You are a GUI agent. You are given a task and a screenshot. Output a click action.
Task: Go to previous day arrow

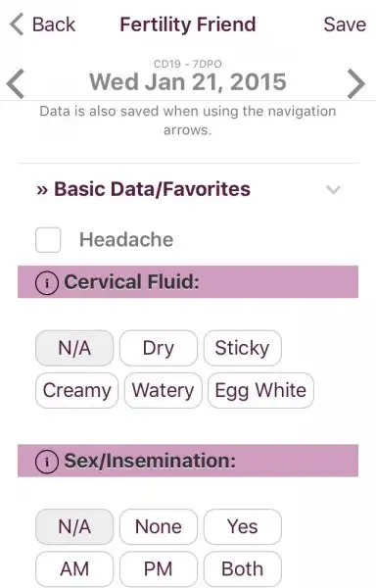tap(16, 83)
